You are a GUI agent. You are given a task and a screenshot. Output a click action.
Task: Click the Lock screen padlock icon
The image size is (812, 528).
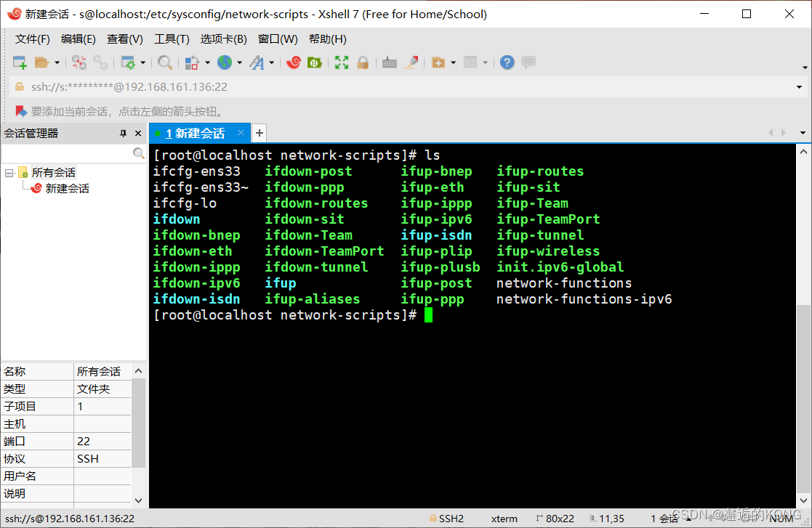[363, 62]
